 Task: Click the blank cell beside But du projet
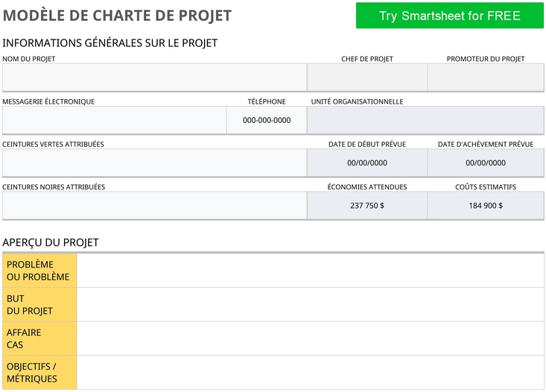(311, 305)
